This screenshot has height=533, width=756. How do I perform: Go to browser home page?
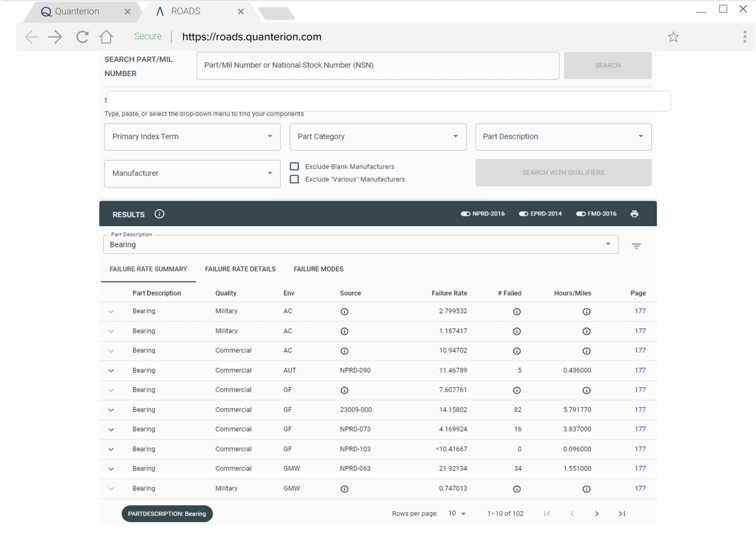(106, 37)
